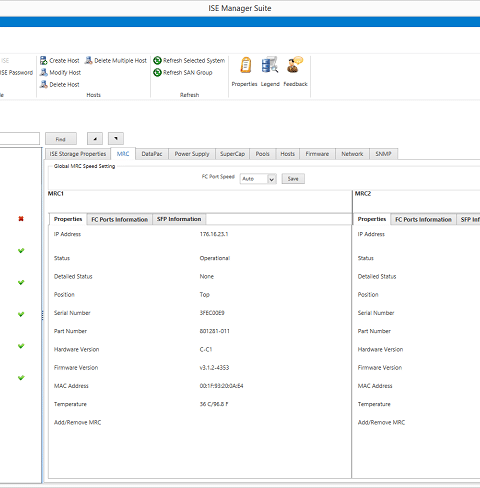Click the Operational status value
The image size is (480, 488).
(215, 258)
